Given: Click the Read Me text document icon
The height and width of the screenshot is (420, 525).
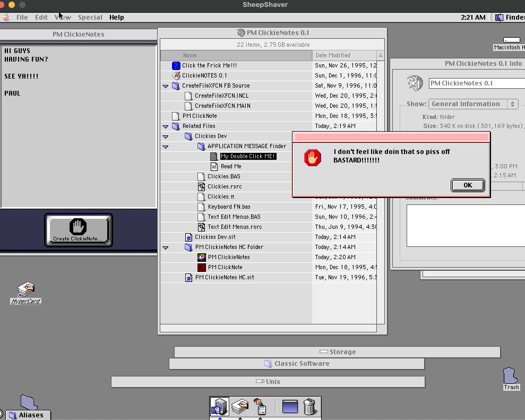Looking at the screenshot, I should pyautogui.click(x=214, y=166).
